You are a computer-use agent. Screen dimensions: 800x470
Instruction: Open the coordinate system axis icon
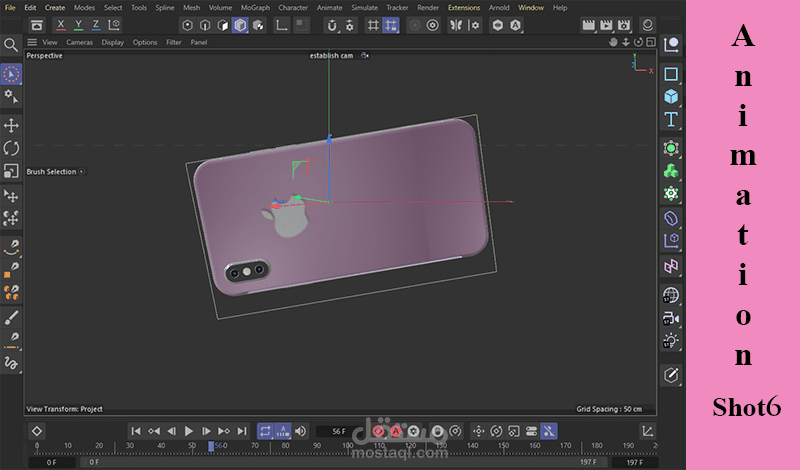[114, 24]
